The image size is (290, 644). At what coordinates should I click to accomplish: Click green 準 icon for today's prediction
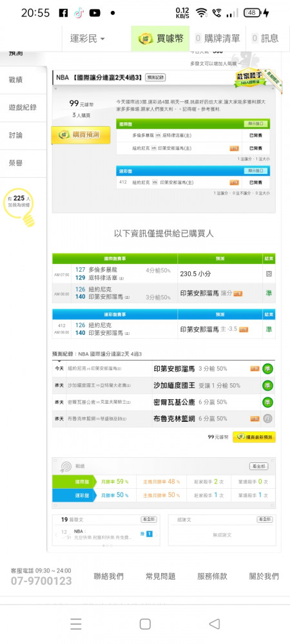268,368
